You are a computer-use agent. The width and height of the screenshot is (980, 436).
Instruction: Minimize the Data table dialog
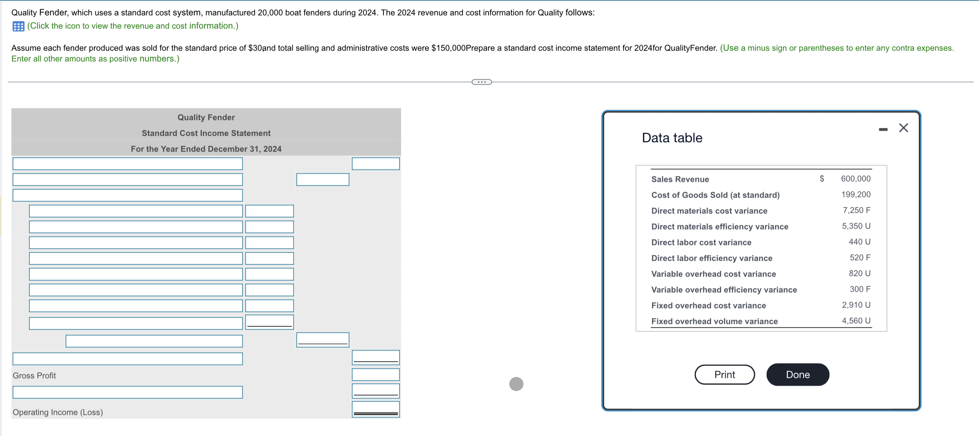click(883, 130)
